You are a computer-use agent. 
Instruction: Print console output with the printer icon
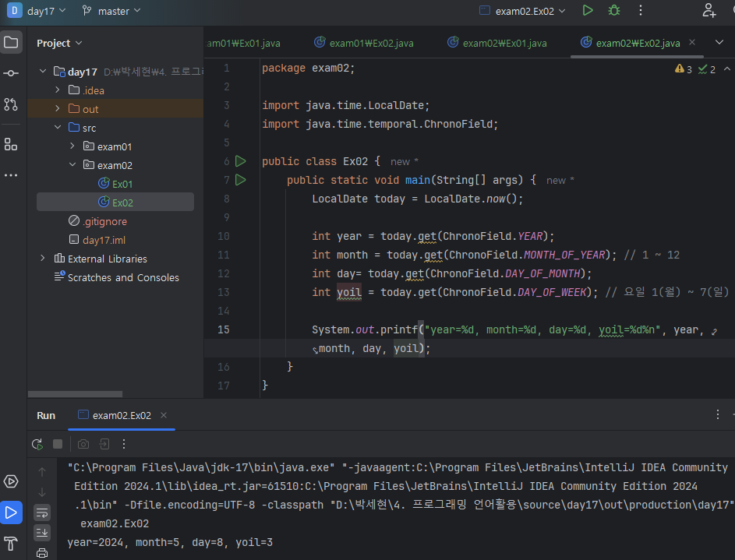click(x=42, y=553)
